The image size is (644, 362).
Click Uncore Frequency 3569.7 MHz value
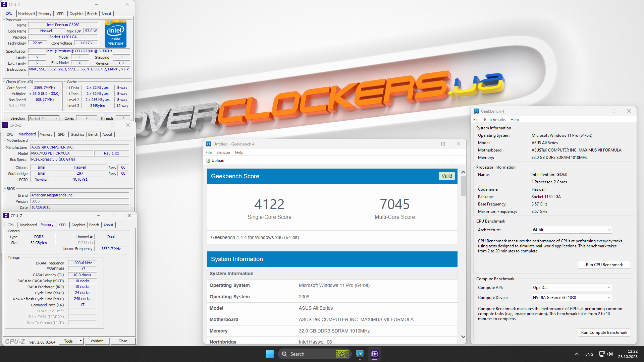click(111, 249)
